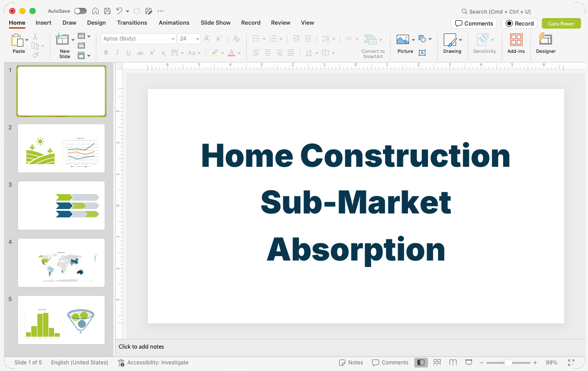Viewport: 588px width, 371px height.
Task: Click the Comments button at top right
Action: 474,23
